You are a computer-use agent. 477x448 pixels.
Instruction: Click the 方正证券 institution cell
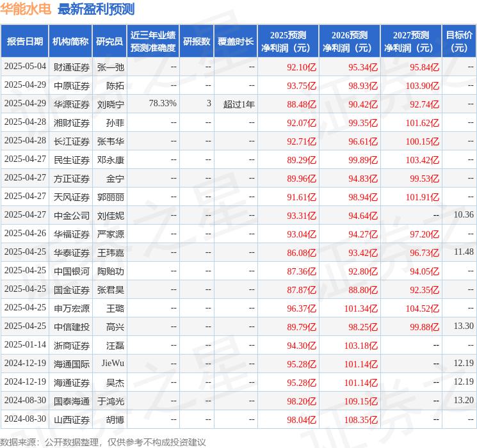point(72,179)
